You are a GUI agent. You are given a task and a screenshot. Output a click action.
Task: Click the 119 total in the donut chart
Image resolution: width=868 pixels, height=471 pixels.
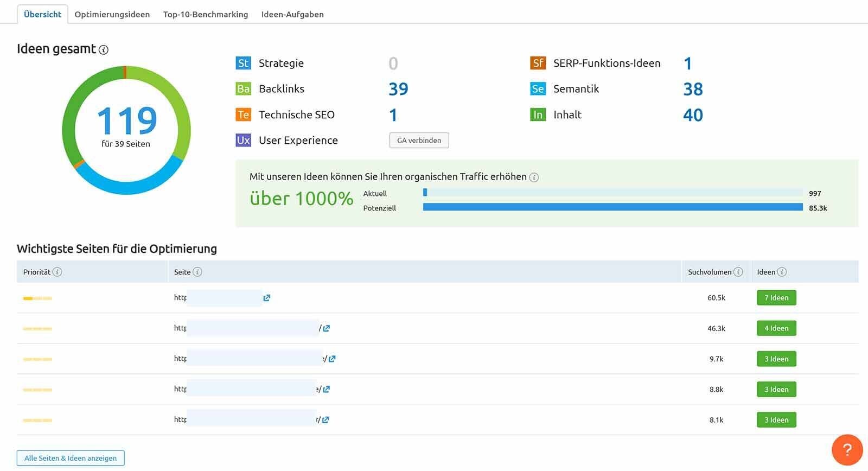126,120
